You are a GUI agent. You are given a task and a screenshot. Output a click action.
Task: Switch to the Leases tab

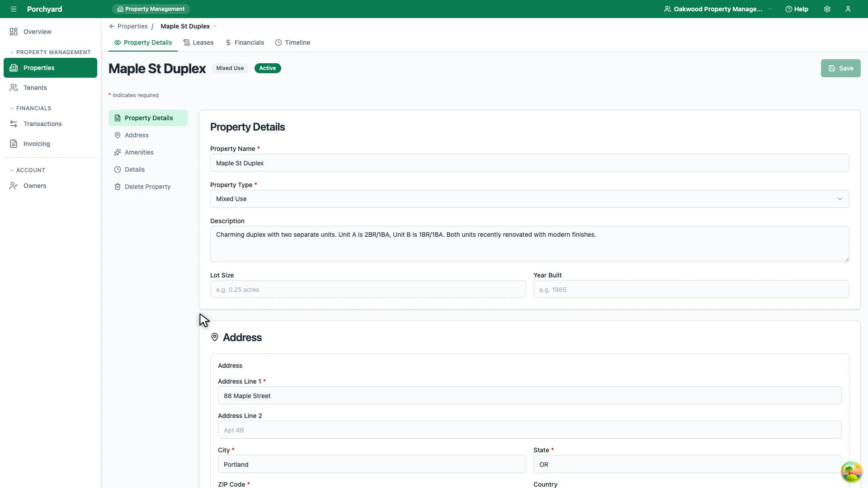tap(198, 42)
